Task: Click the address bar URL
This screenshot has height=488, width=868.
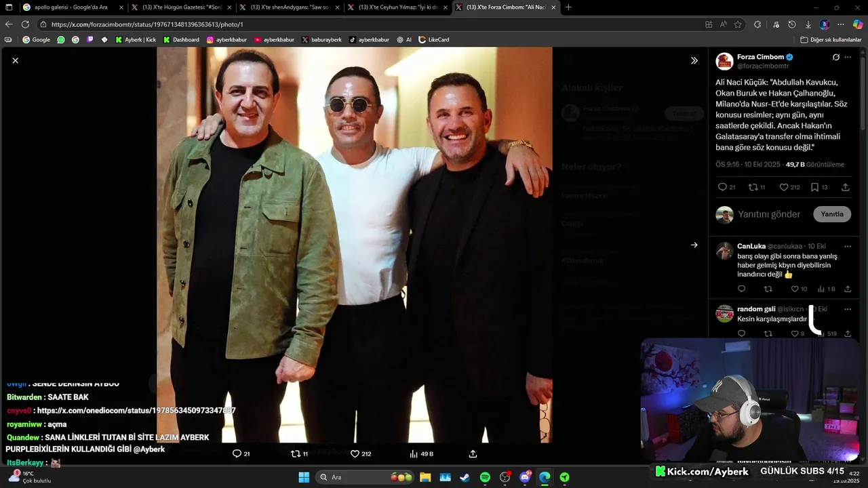Action: (147, 24)
